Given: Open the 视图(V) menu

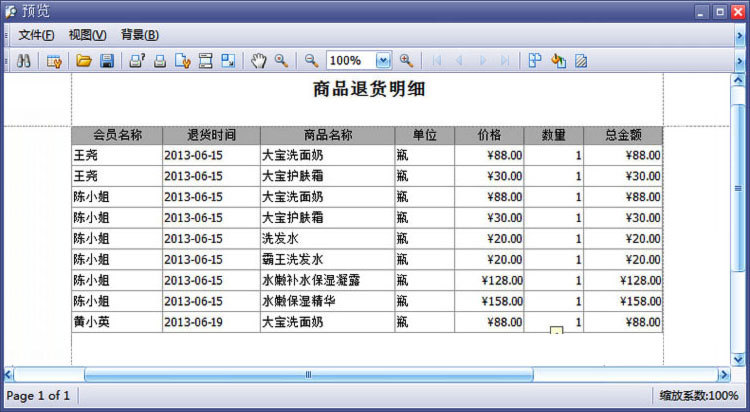Looking at the screenshot, I should [x=88, y=35].
